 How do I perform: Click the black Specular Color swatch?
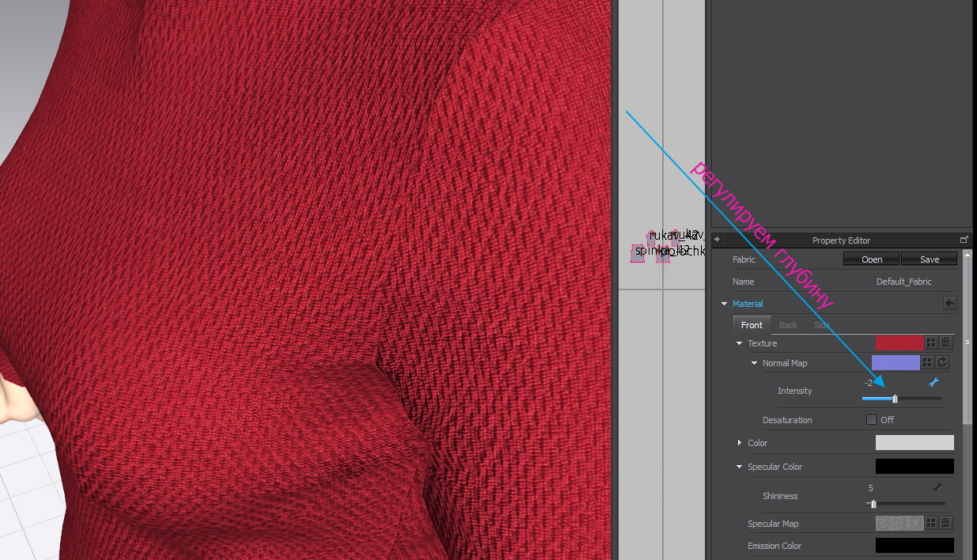point(915,467)
